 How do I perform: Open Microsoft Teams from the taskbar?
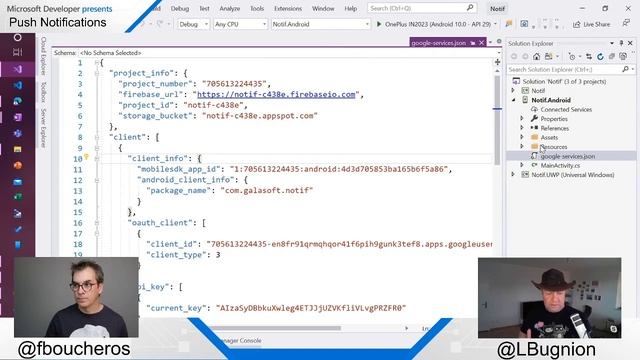18,133
